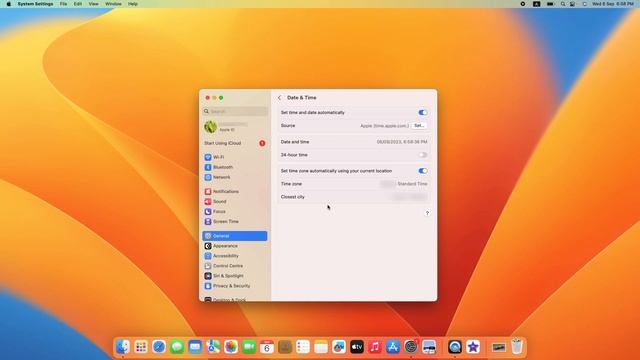Open Photos from the Dock

[231, 347]
